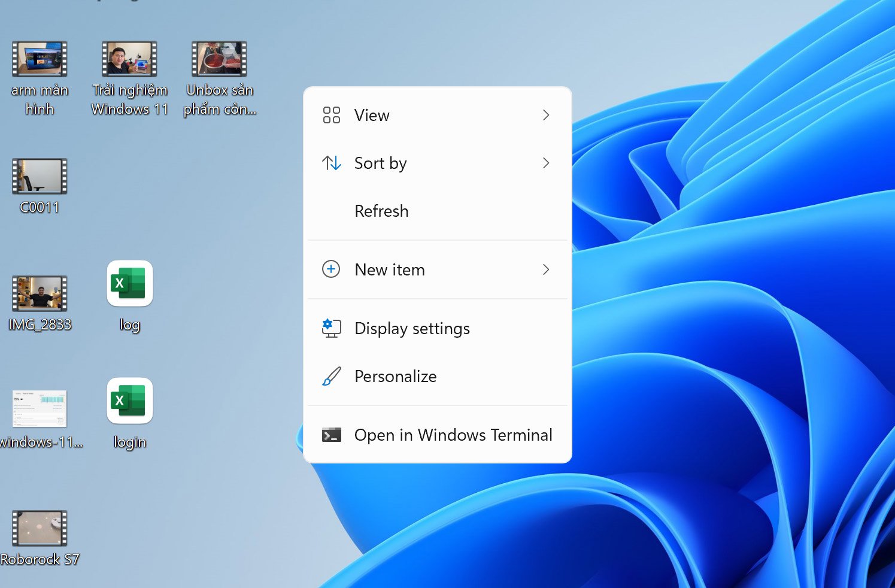895x588 pixels.
Task: Open the Excel file named log
Action: [129, 284]
